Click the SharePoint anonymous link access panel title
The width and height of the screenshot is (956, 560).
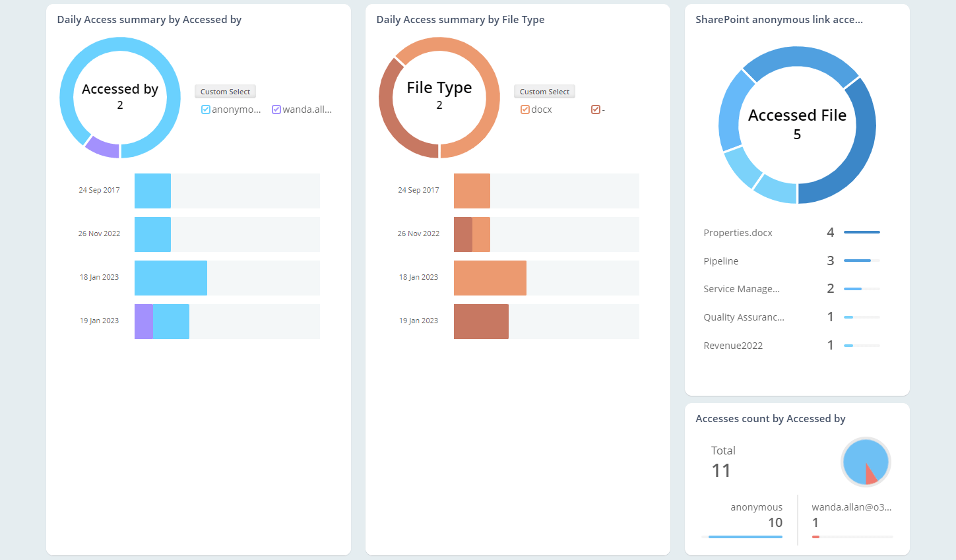click(x=779, y=19)
